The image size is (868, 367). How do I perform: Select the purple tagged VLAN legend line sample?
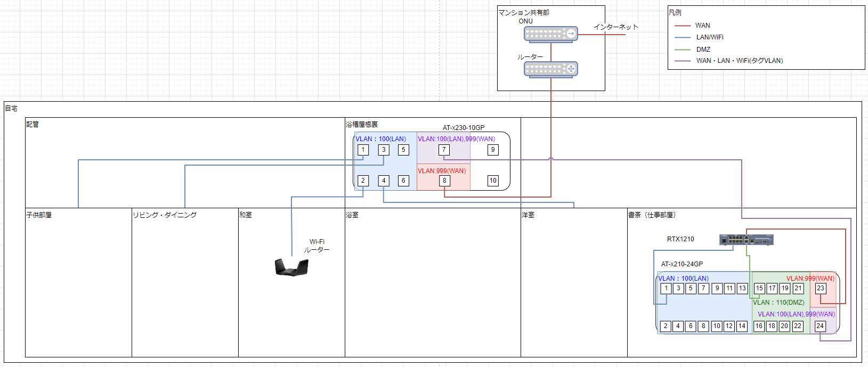pyautogui.click(x=683, y=61)
